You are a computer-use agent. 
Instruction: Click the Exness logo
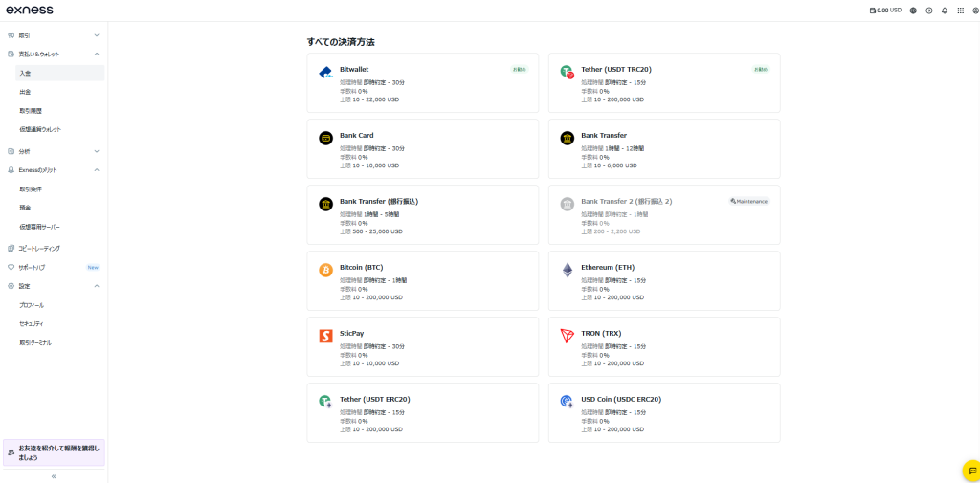click(x=30, y=10)
